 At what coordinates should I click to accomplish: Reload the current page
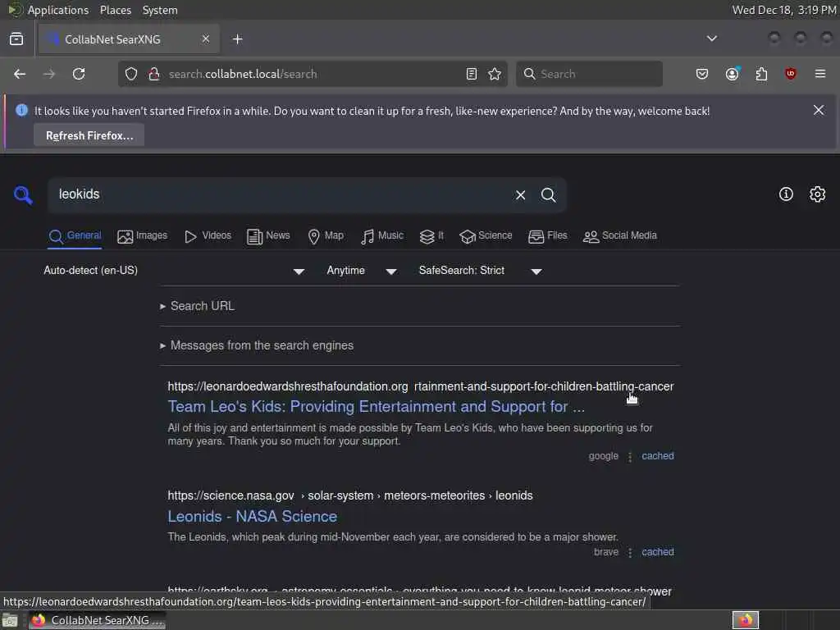pyautogui.click(x=79, y=74)
